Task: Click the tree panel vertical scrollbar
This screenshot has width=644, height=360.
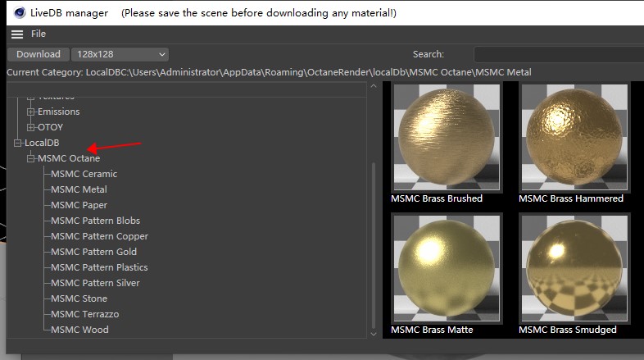Action: click(374, 245)
